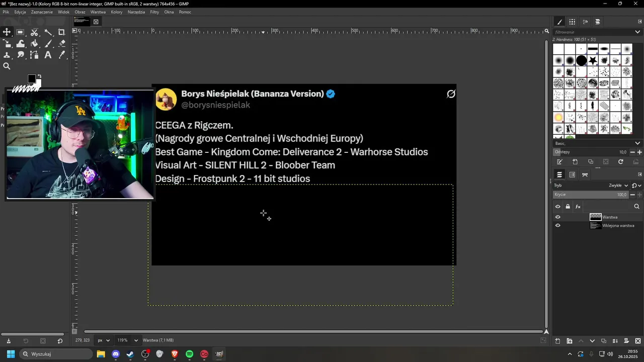Screen dimensions: 644x362
Task: Open the Patterns dock tab
Action: tap(572, 22)
